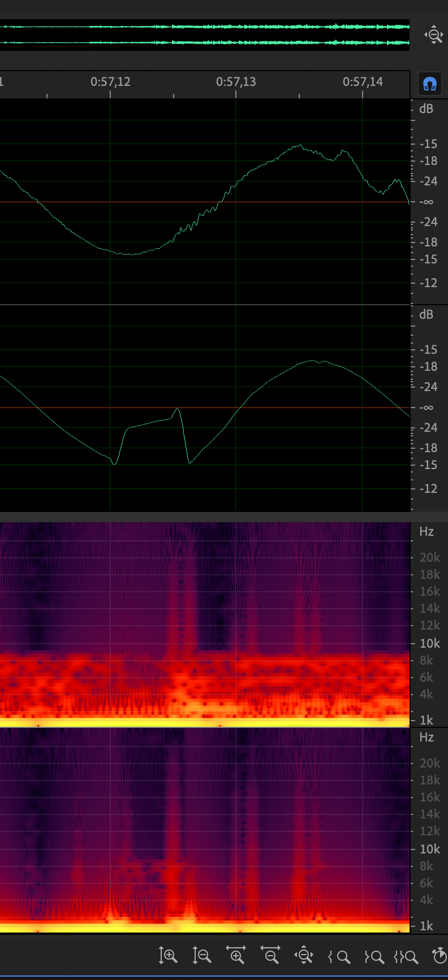Viewport: 448px width, 980px height.
Task: Click the dB label of lower channel ruler
Action: coord(427,314)
